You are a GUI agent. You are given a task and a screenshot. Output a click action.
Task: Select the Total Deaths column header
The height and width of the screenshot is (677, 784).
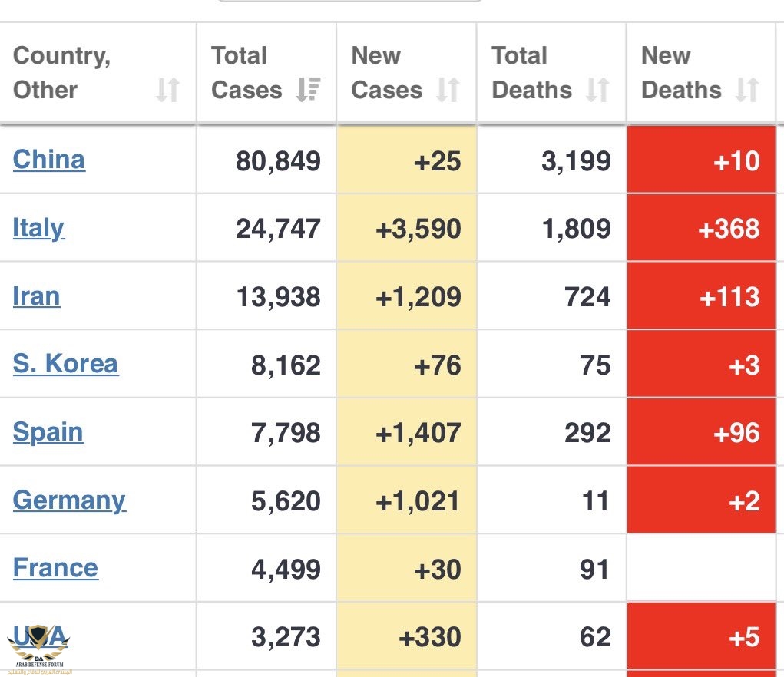tap(531, 73)
